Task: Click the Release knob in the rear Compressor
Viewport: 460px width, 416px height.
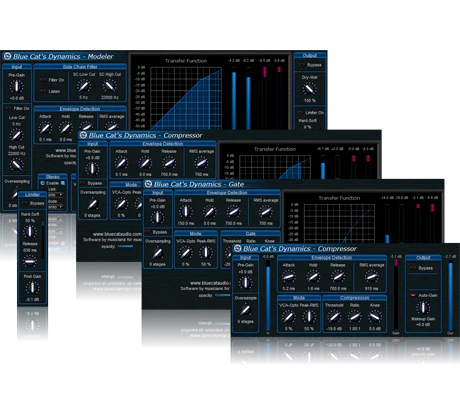Action: tap(169, 163)
